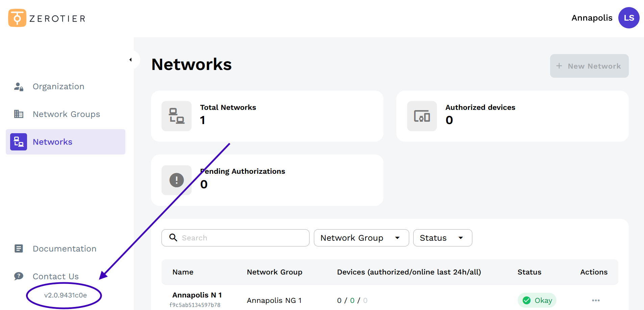The width and height of the screenshot is (644, 310).
Task: Open the Annapolis N 1 network
Action: click(197, 295)
